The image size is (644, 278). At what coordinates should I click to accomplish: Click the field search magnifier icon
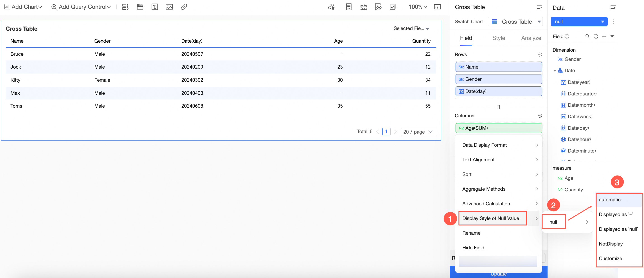point(588,36)
